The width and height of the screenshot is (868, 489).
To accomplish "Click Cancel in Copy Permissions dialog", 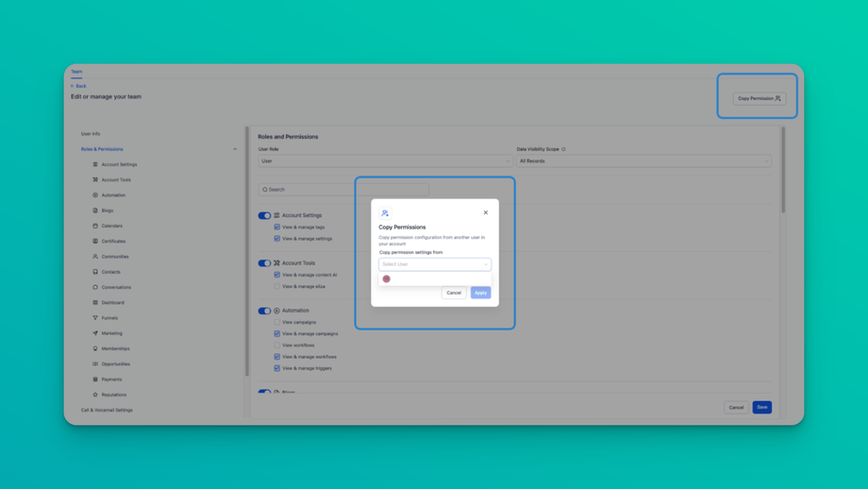I will 454,293.
